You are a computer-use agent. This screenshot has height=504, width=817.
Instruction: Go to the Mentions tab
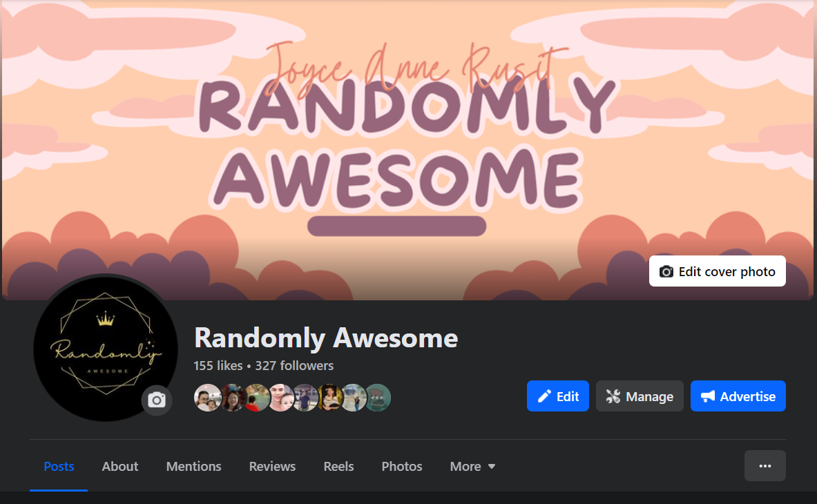coord(194,466)
